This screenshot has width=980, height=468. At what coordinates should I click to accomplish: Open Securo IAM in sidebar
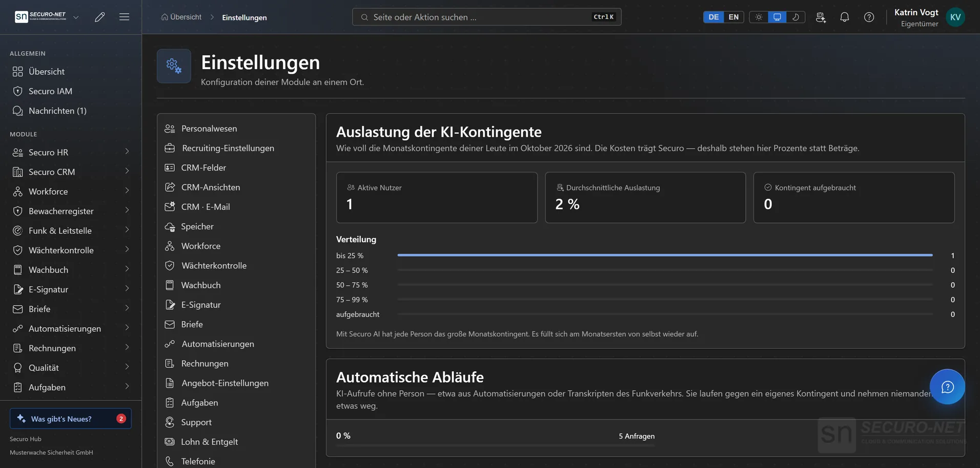pos(71,91)
